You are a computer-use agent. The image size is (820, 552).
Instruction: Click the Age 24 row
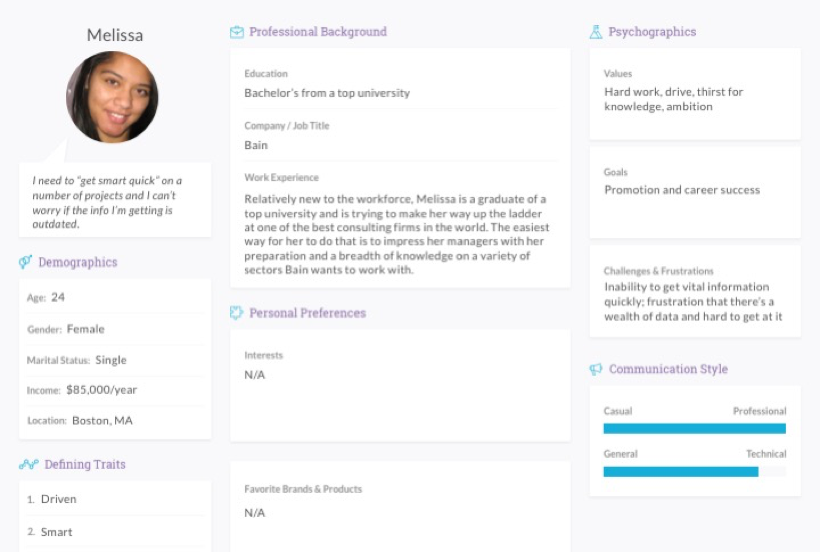[114, 297]
